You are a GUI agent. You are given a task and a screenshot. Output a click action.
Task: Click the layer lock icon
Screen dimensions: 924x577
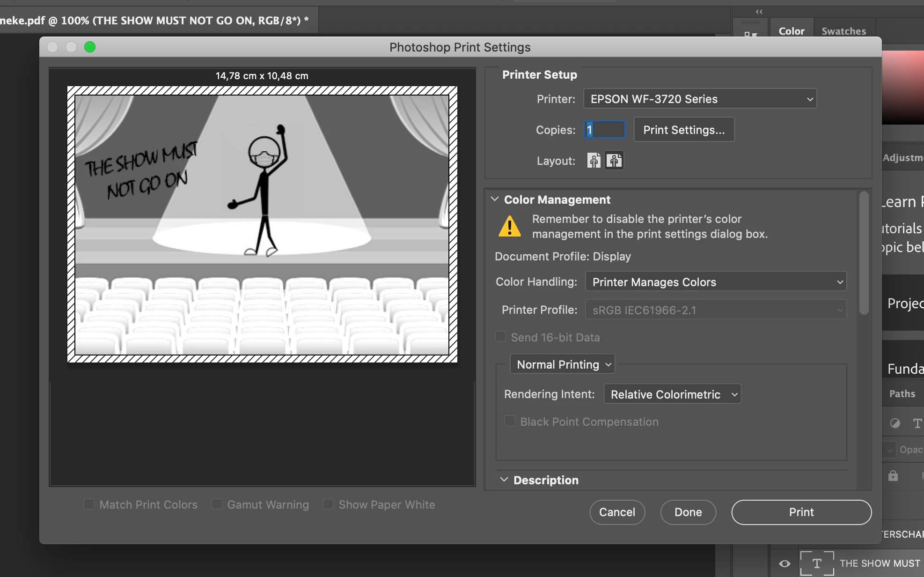[x=893, y=476]
